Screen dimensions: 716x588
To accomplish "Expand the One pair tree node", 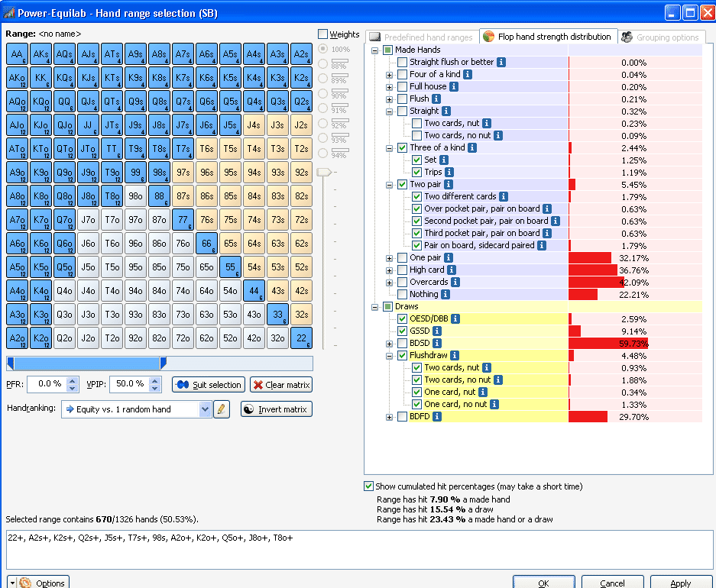I will pos(389,258).
